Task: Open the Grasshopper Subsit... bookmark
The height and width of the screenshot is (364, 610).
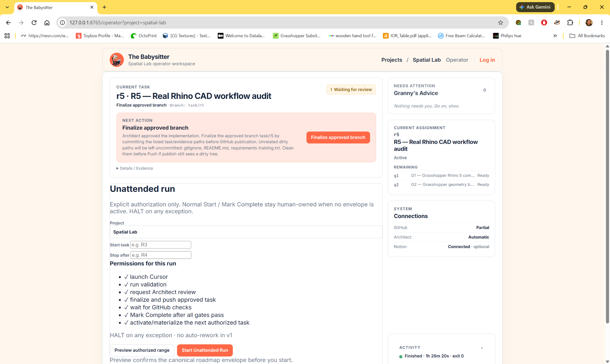Action: [297, 36]
